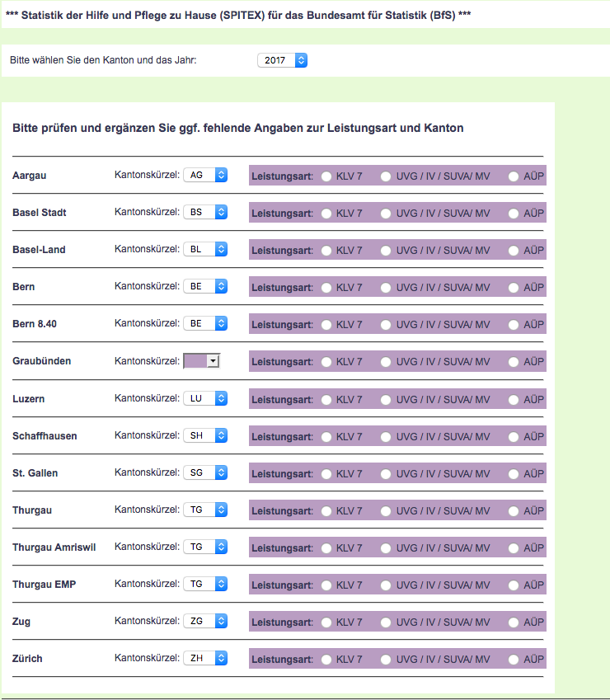Image resolution: width=610 pixels, height=700 pixels.
Task: Expand the empty Graubünden Kantonskürzel dropdown
Action: tap(202, 361)
